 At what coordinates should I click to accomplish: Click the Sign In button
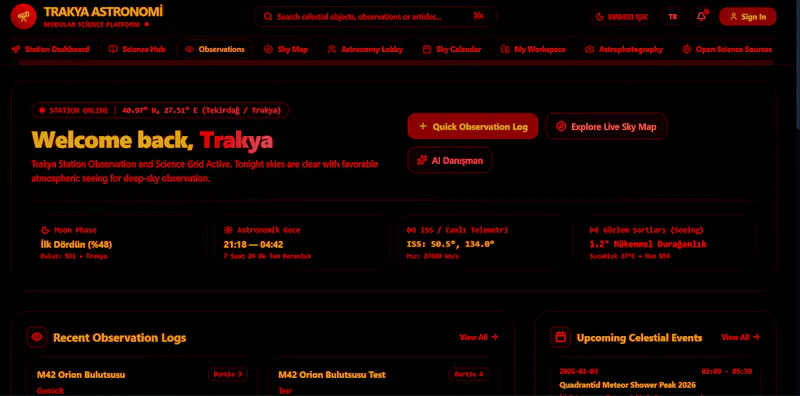click(x=747, y=16)
